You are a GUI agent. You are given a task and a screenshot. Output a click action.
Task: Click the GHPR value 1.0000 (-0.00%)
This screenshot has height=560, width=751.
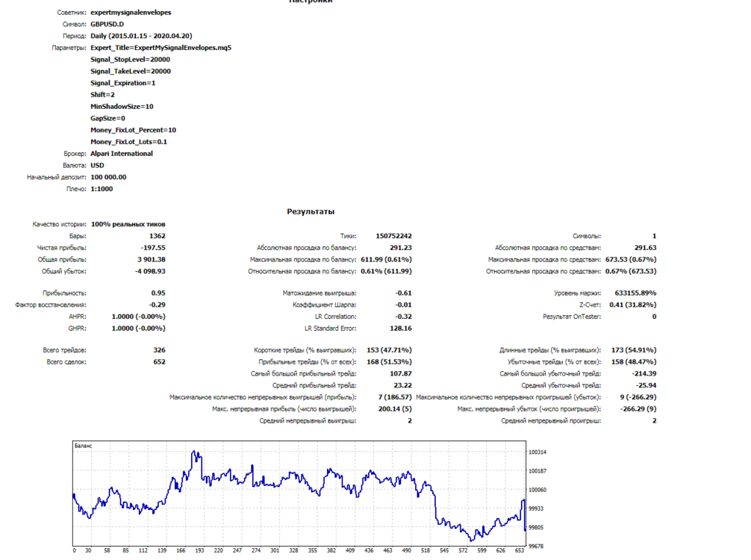tap(138, 328)
